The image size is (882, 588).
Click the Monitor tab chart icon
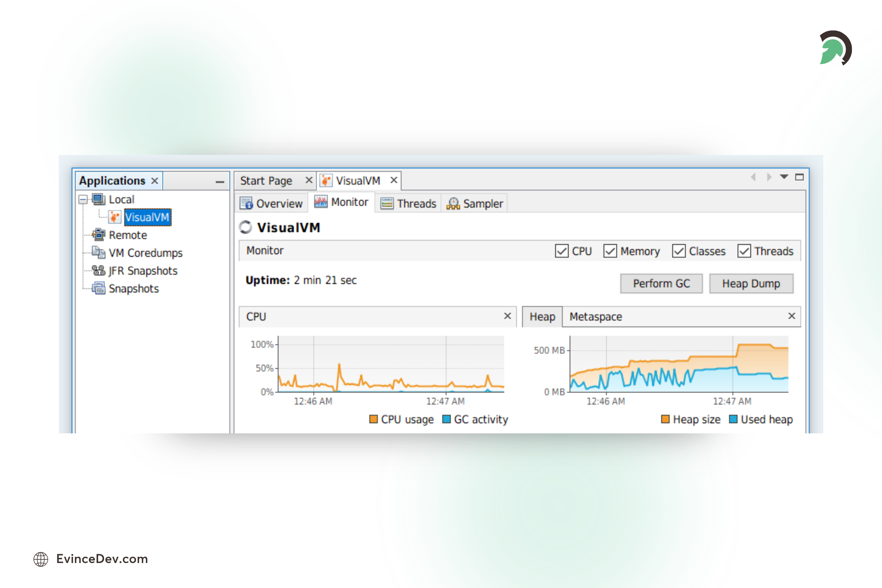coord(320,202)
